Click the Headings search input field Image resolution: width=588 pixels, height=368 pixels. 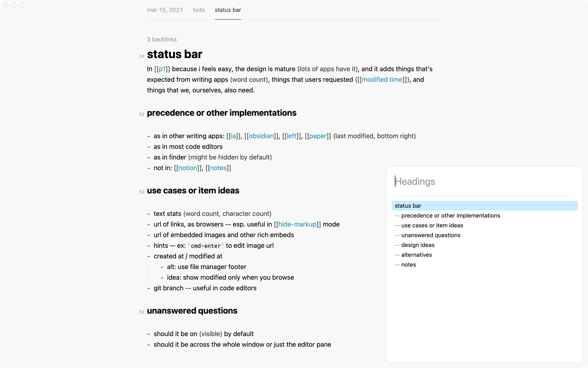pyautogui.click(x=465, y=182)
